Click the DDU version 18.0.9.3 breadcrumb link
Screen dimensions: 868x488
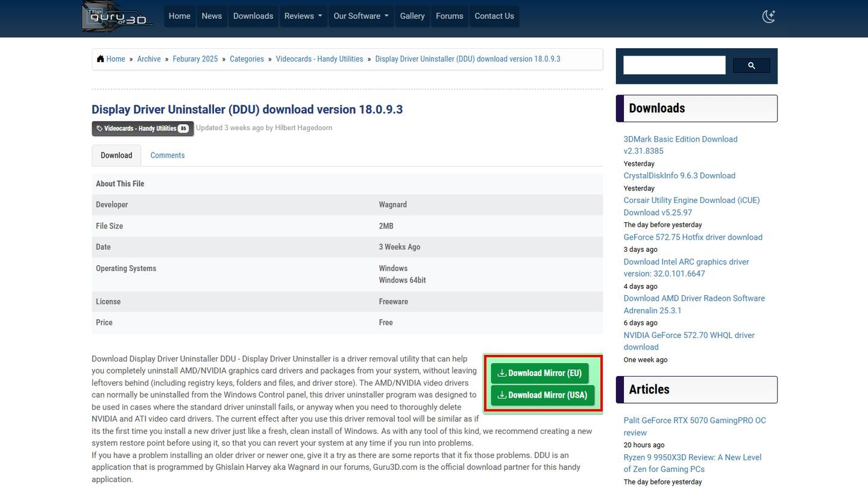point(468,59)
